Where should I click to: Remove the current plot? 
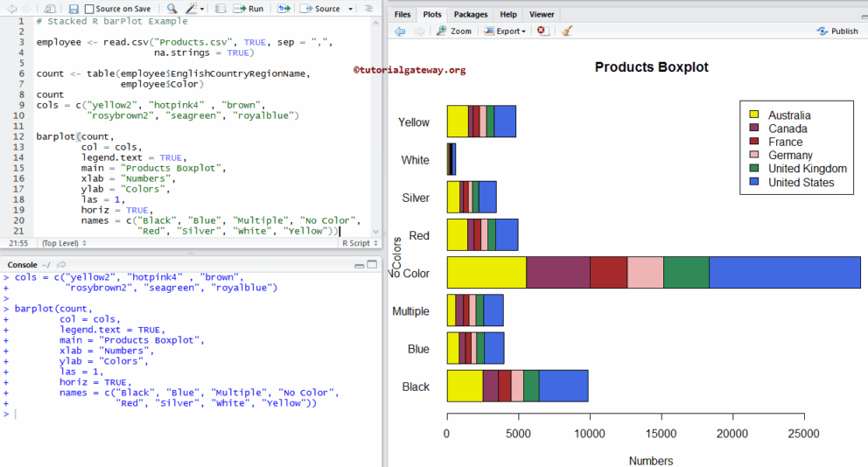[x=542, y=31]
